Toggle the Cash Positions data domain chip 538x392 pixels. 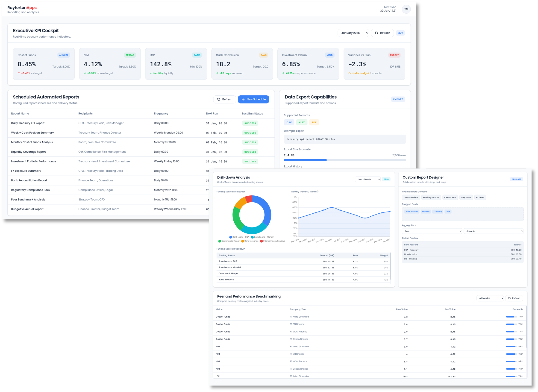[x=411, y=197]
